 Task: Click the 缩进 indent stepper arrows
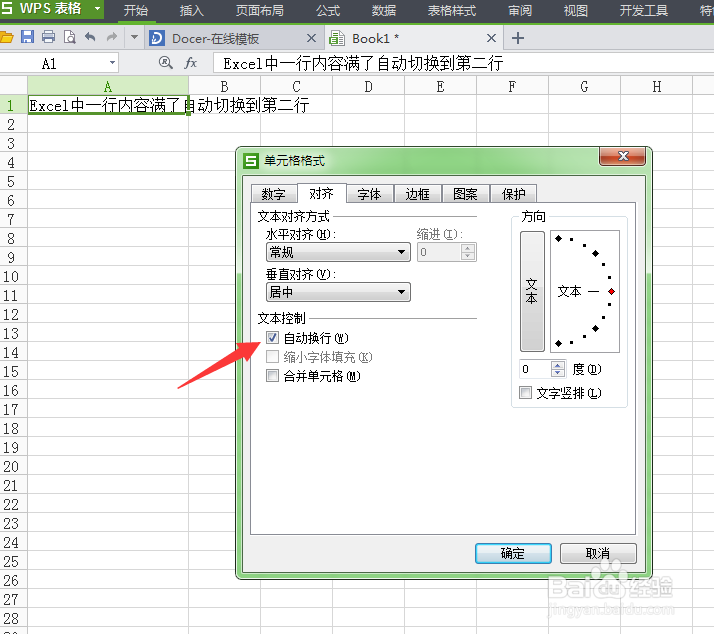pyautogui.click(x=468, y=252)
